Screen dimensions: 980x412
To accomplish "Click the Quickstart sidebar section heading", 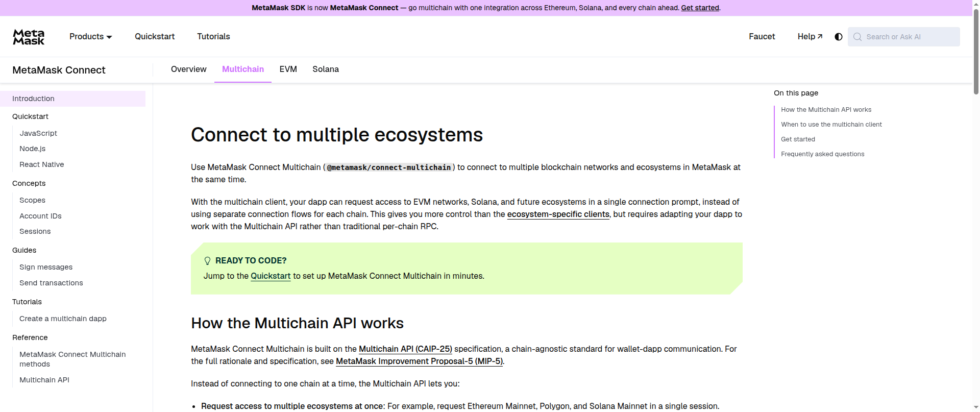I will 30,116.
